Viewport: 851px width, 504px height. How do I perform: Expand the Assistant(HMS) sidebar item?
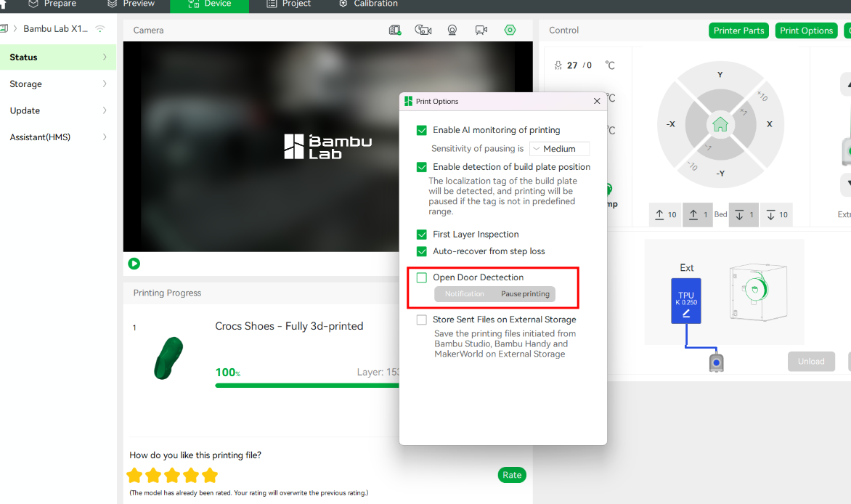pos(58,137)
